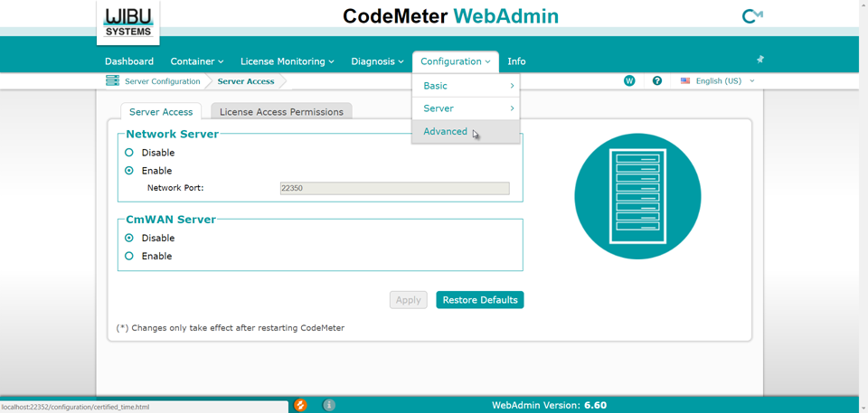Viewport: 868px width, 413px height.
Task: Click the CodeMeter logo icon at top right
Action: pos(751,16)
